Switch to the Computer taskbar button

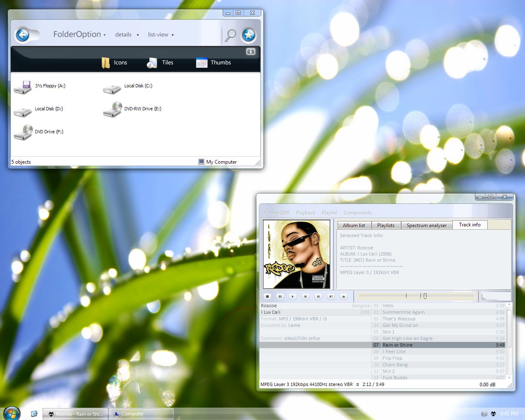141,414
